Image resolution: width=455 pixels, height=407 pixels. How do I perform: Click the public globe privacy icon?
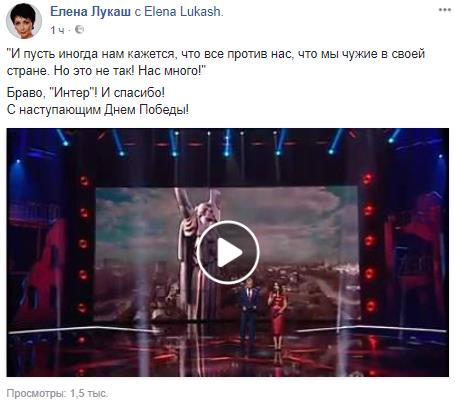(x=79, y=30)
